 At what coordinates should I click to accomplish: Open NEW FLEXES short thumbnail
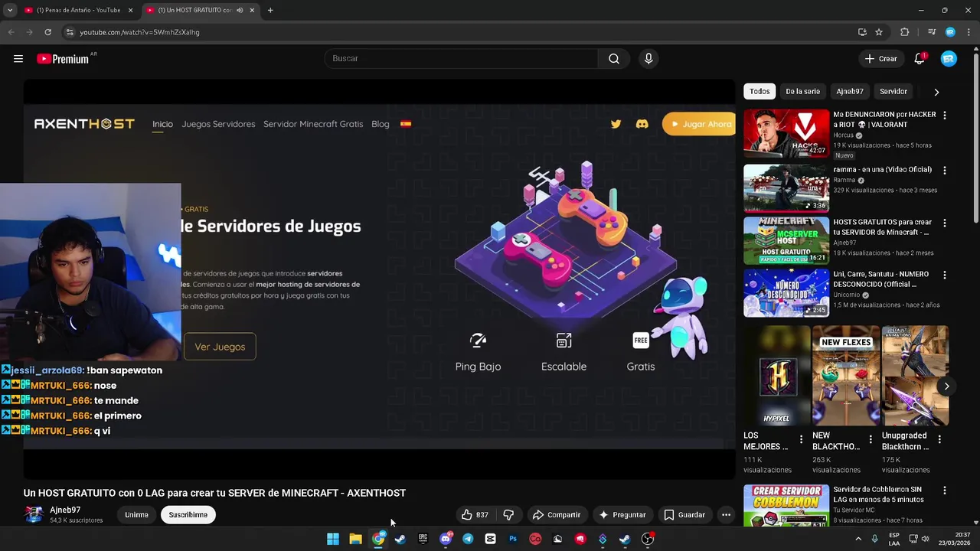click(846, 376)
